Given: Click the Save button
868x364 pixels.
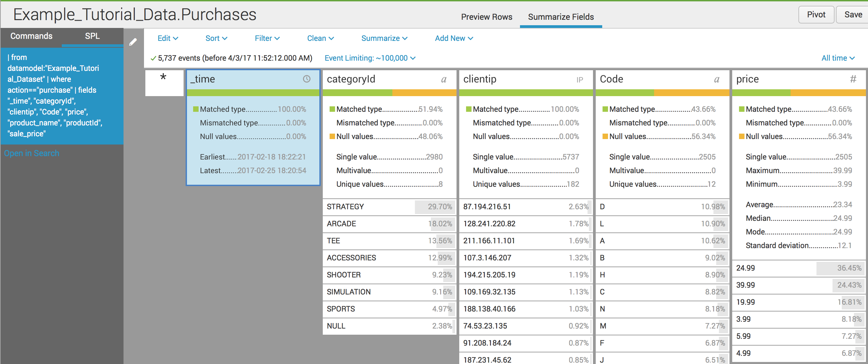Looking at the screenshot, I should pyautogui.click(x=853, y=15).
